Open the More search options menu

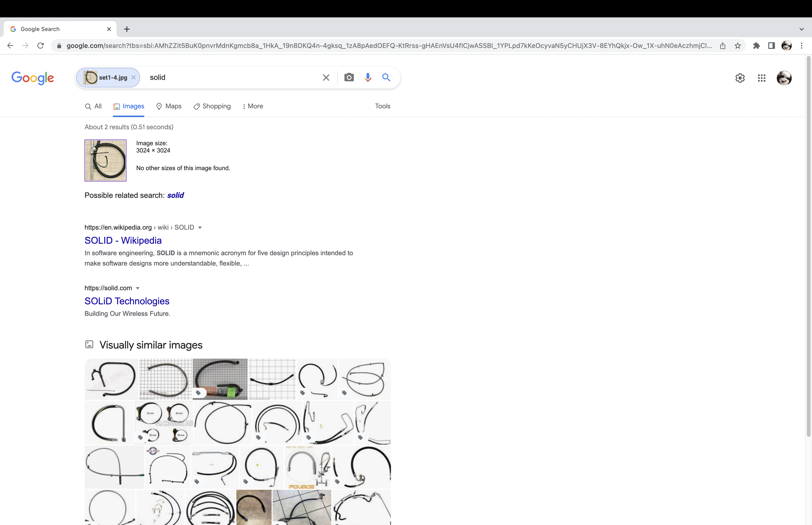[253, 106]
